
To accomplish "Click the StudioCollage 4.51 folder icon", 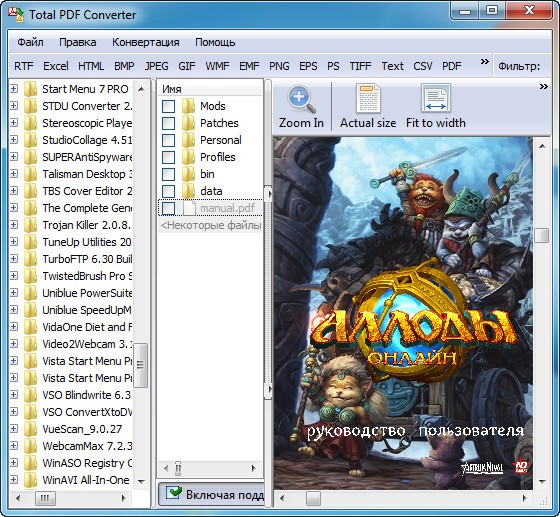I will click(30, 140).
